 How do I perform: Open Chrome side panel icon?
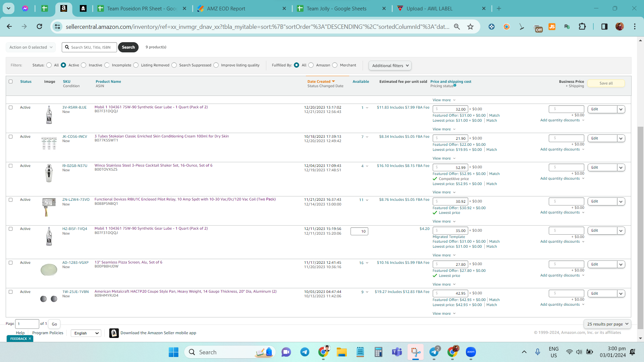tap(604, 26)
